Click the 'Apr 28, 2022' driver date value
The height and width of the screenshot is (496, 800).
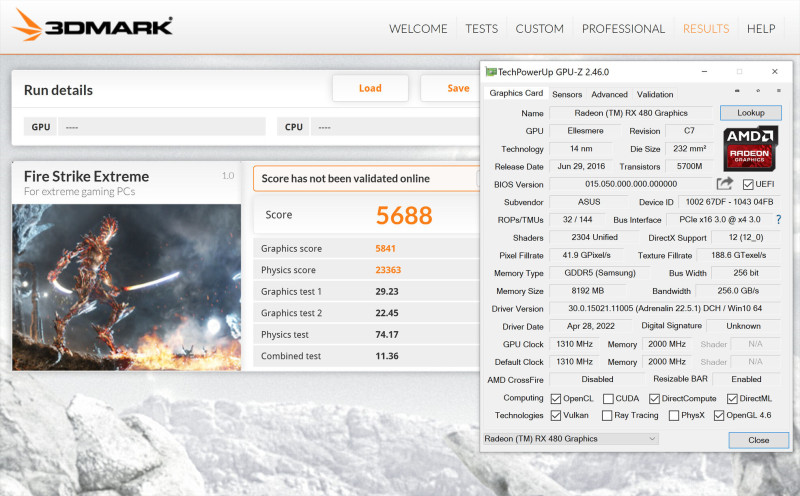tap(590, 326)
